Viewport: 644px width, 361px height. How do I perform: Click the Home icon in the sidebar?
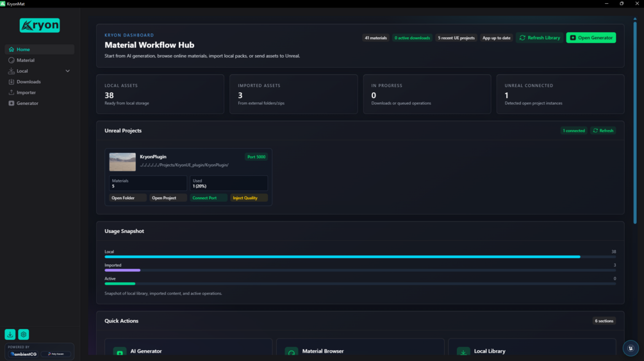coord(12,50)
